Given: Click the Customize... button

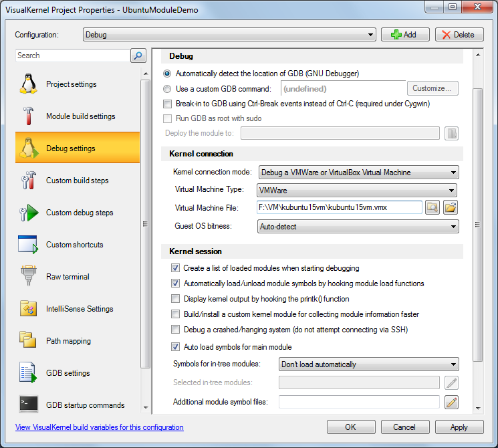Looking at the screenshot, I should point(432,88).
